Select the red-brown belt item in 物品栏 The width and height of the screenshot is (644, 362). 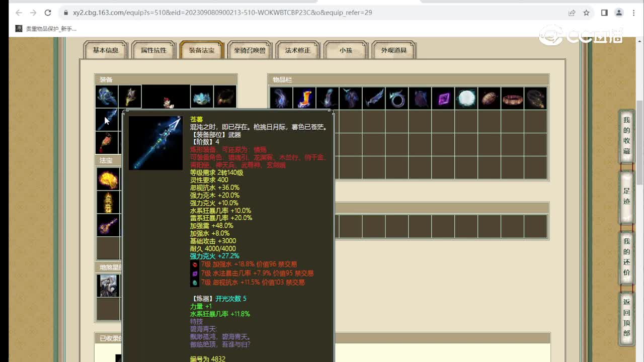(513, 99)
